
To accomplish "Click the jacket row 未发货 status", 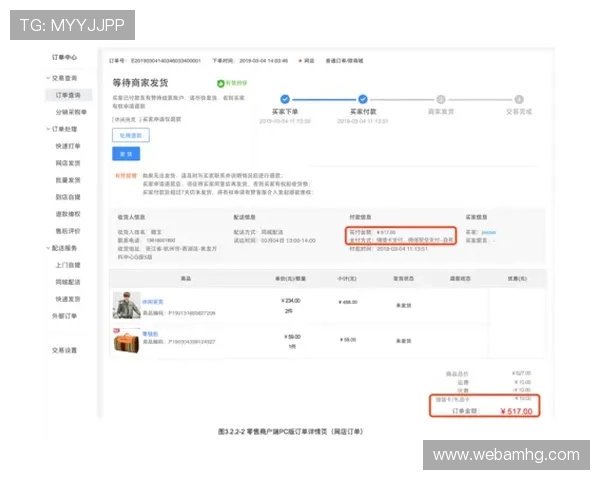I will [404, 305].
